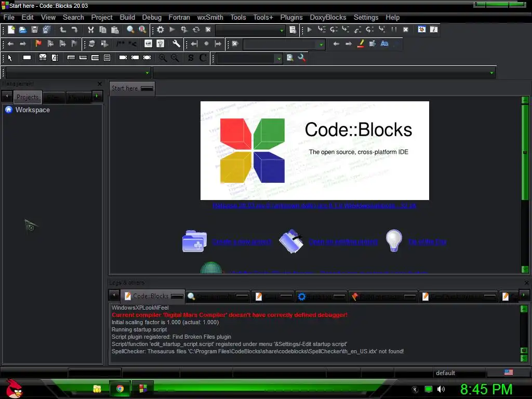Screen dimensions: 532x399
Task: Click the pause Break debugger icon
Action: coord(394,30)
